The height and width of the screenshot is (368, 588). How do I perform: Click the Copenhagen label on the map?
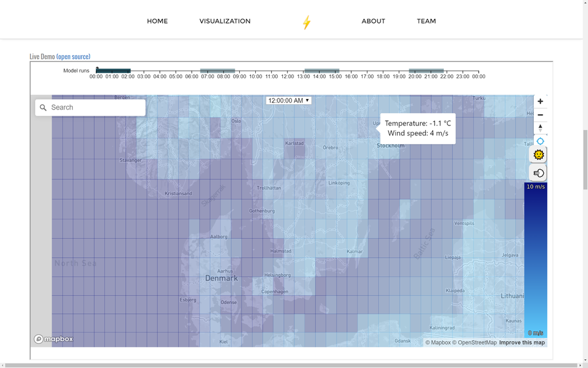[275, 292]
